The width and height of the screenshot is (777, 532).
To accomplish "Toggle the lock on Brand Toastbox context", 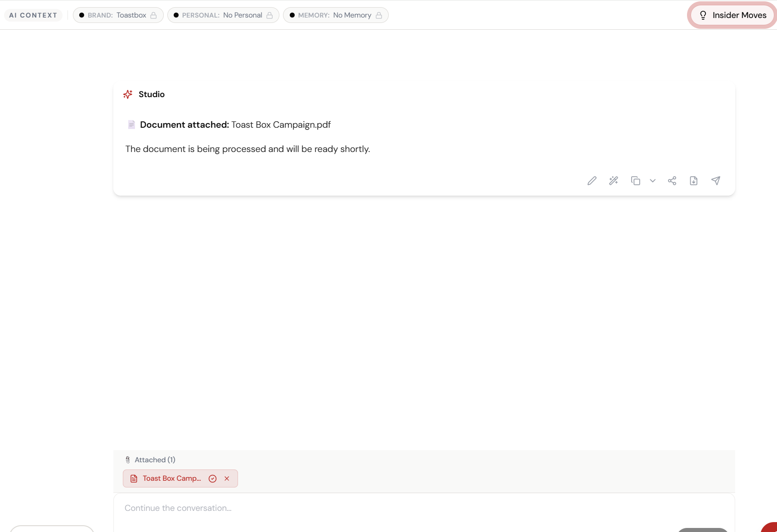I will coord(154,15).
